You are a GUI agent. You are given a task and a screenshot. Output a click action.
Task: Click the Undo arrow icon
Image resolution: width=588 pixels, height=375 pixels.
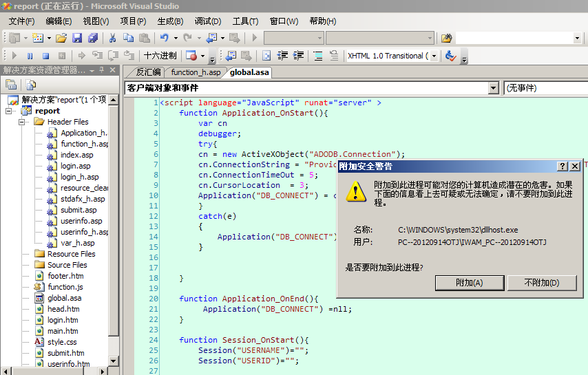pos(165,38)
